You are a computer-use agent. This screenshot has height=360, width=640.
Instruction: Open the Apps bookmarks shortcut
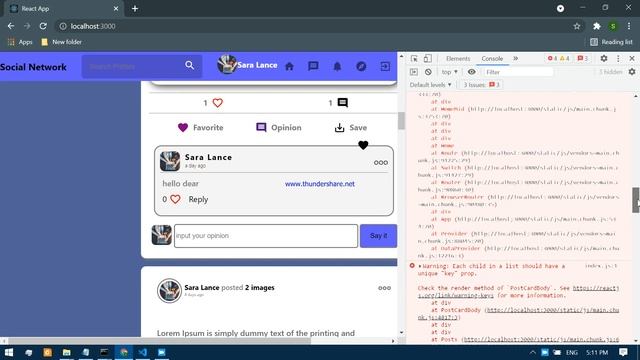click(20, 42)
